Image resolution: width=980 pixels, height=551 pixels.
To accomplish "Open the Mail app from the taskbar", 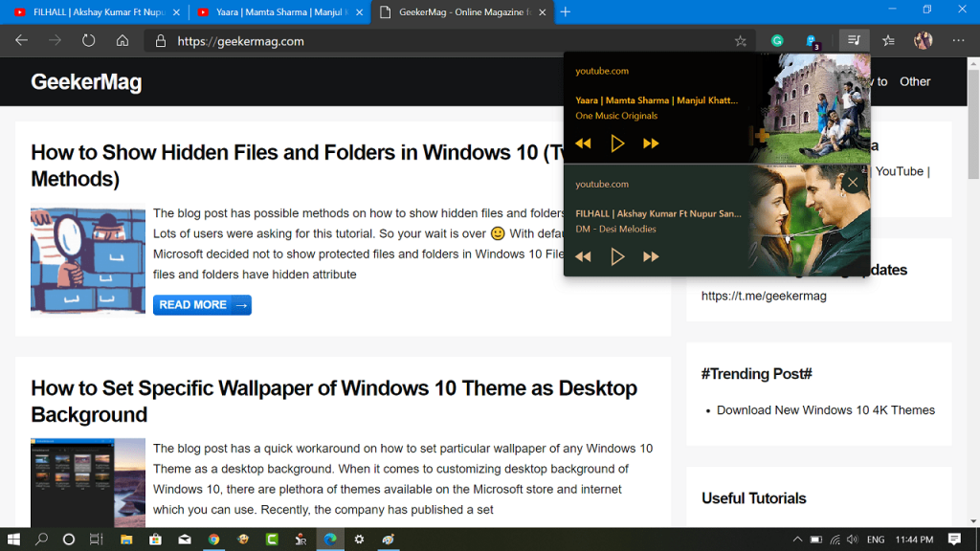I will [x=185, y=540].
